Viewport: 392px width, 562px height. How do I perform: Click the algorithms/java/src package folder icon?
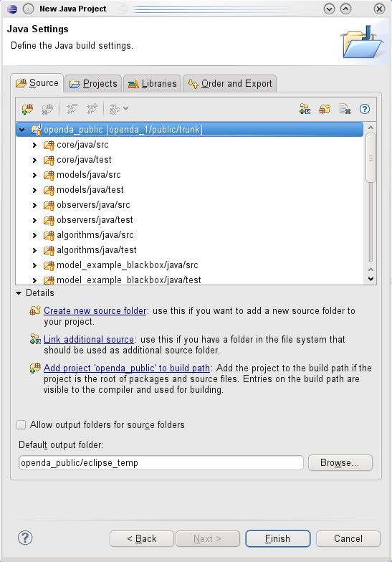coord(49,235)
